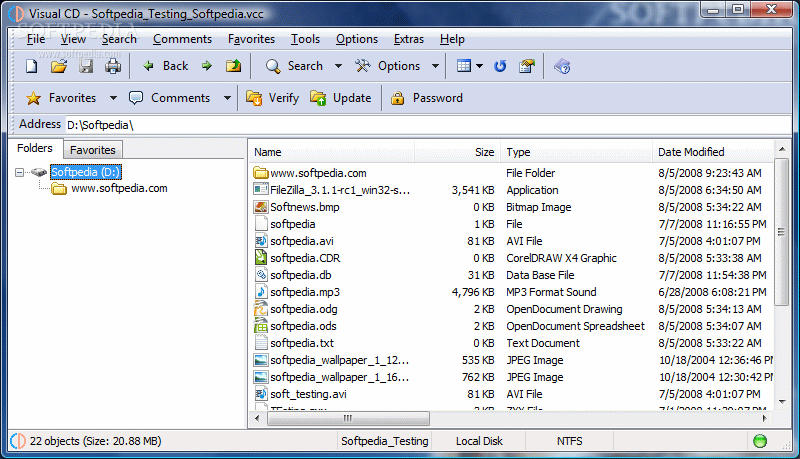The height and width of the screenshot is (459, 800).
Task: Select the softpedia.mp3 file
Action: coord(305,292)
